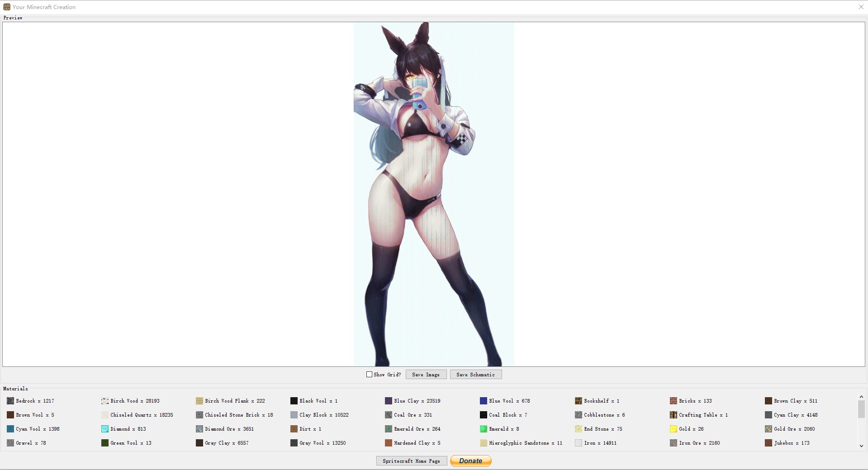
Task: Click the Save Image button
Action: coord(426,375)
